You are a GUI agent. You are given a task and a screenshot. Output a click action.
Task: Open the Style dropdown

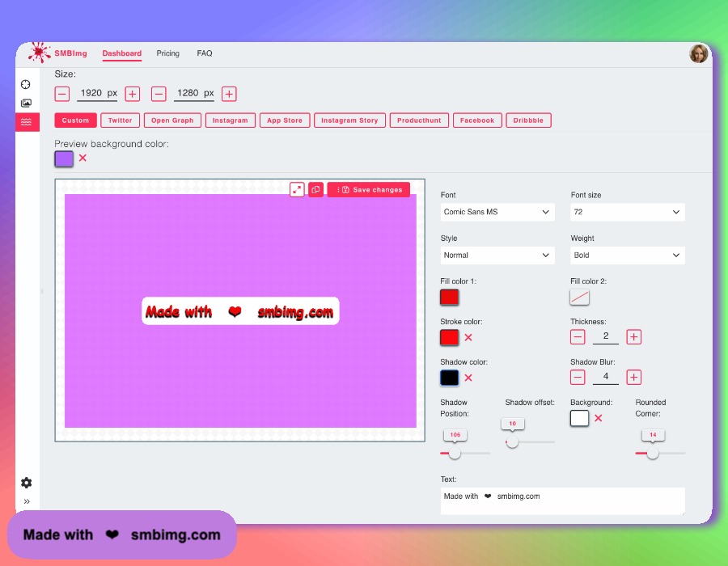[x=497, y=256]
